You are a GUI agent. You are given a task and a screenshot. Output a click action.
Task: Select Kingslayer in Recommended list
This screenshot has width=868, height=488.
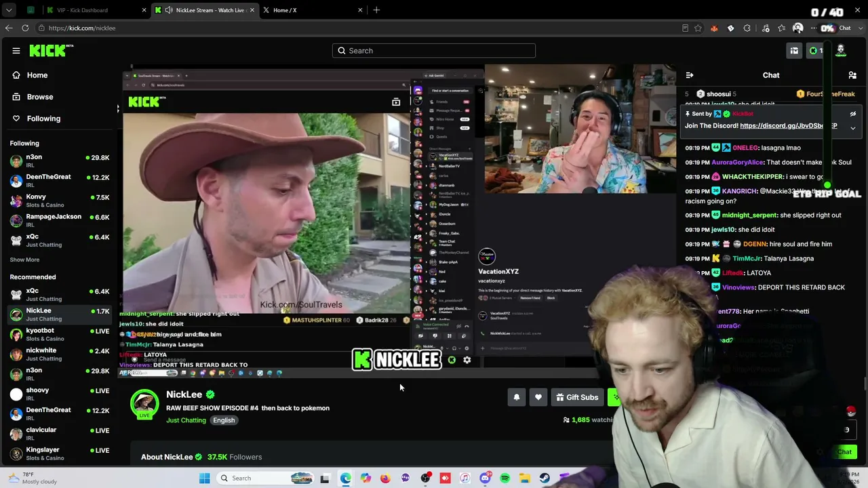[60, 453]
